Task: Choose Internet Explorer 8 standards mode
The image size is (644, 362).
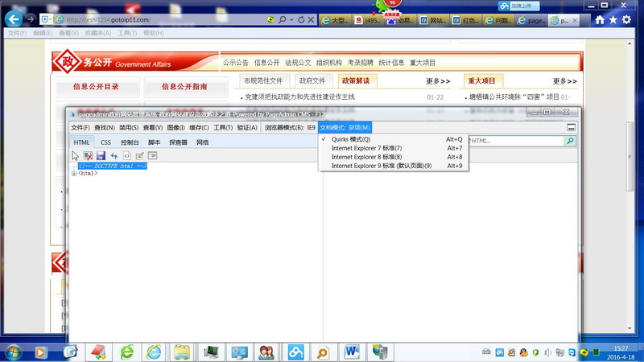Action: [366, 157]
